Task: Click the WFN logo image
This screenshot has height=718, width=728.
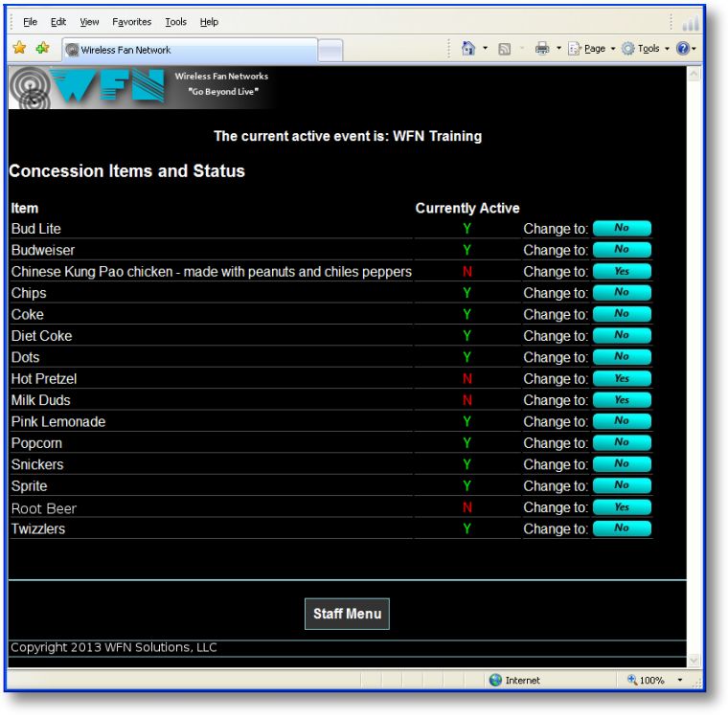Action: (x=87, y=87)
